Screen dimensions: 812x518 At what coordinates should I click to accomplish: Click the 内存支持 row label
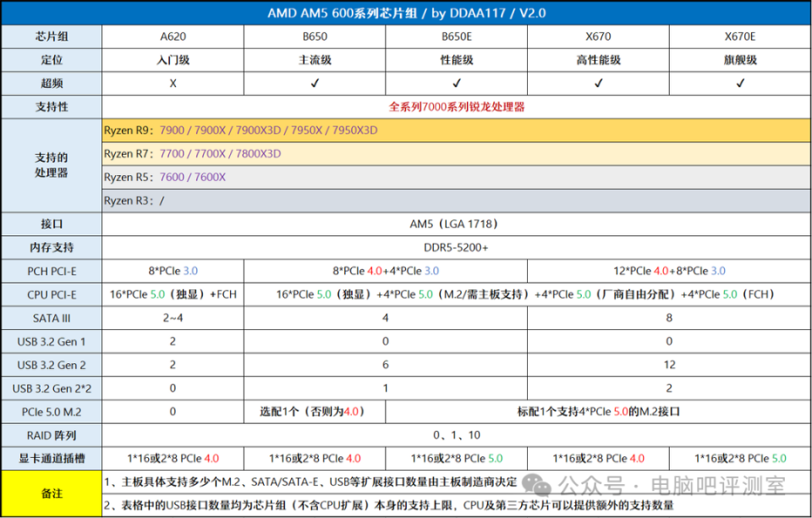(x=52, y=248)
